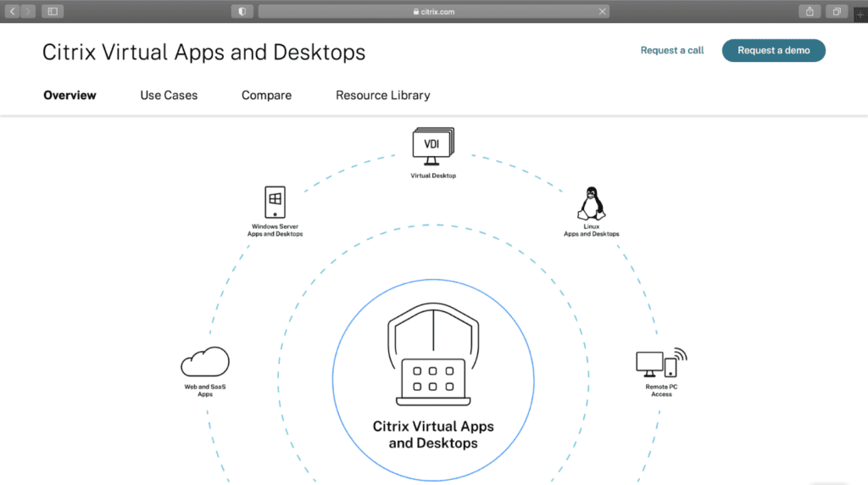The height and width of the screenshot is (485, 868).
Task: Click the Virtual Desktop label
Action: (433, 176)
